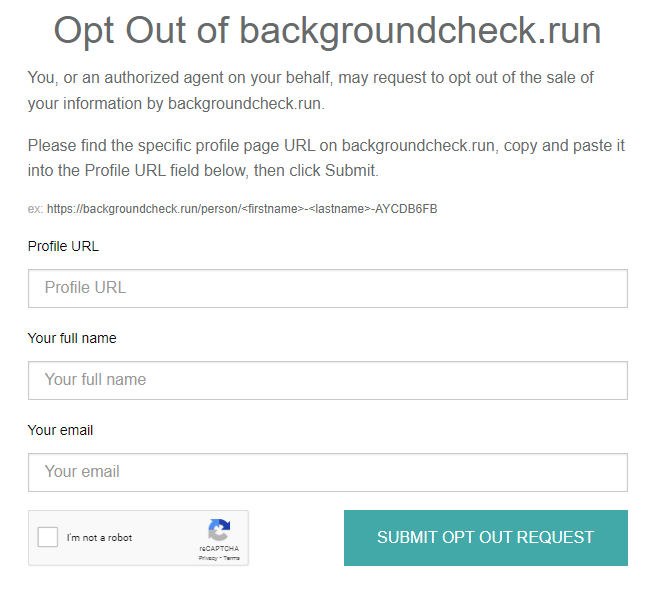Click into the Your full name field
The width and height of the screenshot is (658, 589).
point(327,380)
